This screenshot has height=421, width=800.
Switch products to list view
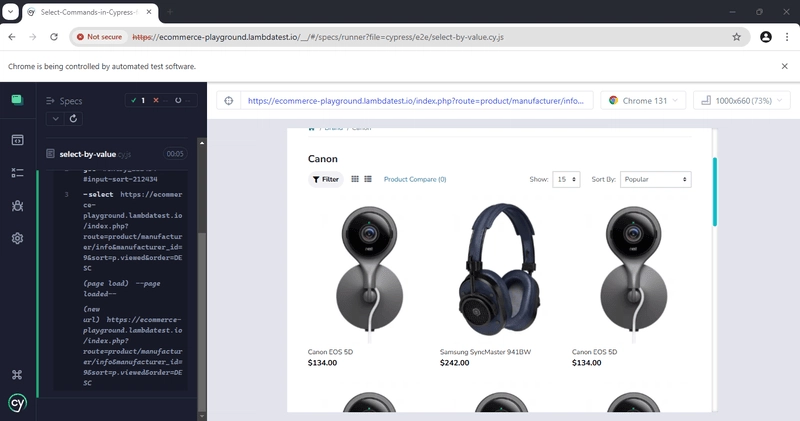(368, 179)
